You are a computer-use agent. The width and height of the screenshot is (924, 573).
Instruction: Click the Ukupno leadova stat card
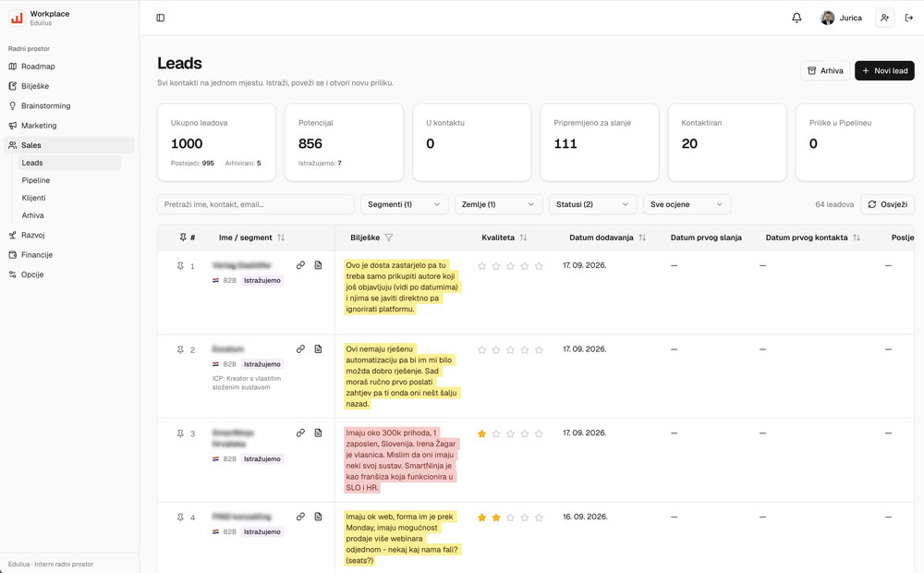(x=216, y=142)
